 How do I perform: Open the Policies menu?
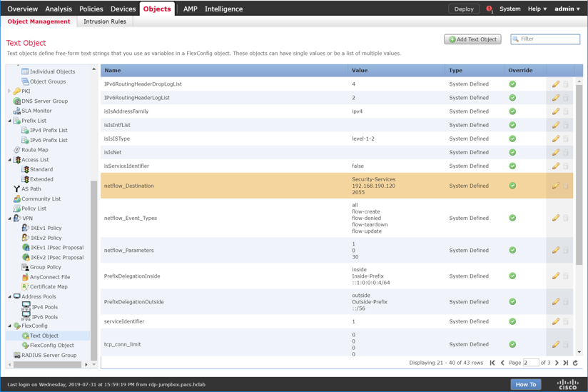pyautogui.click(x=91, y=9)
